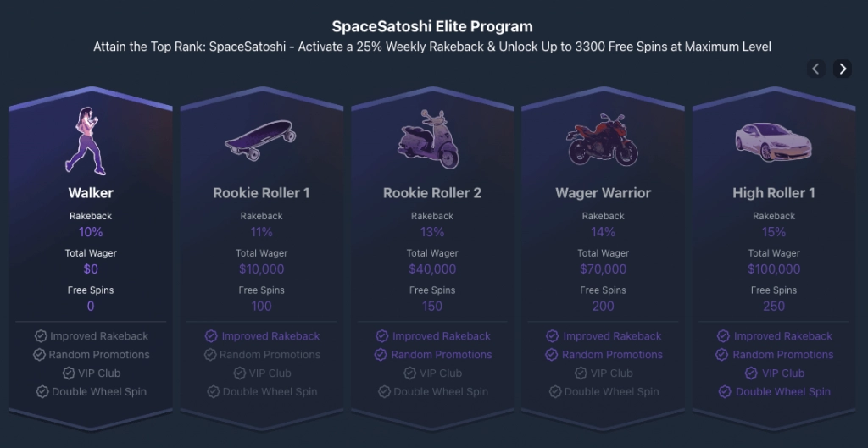Open the Walker rank card title
Screen dimensions: 868x448
pos(91,193)
